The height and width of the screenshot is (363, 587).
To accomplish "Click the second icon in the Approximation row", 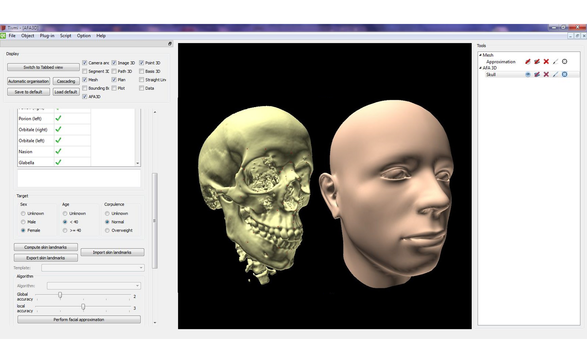I will [x=537, y=61].
